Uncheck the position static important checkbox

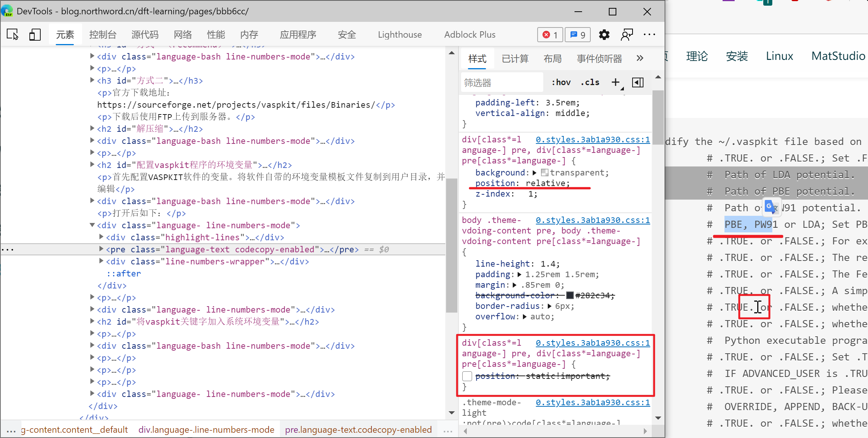[467, 376]
